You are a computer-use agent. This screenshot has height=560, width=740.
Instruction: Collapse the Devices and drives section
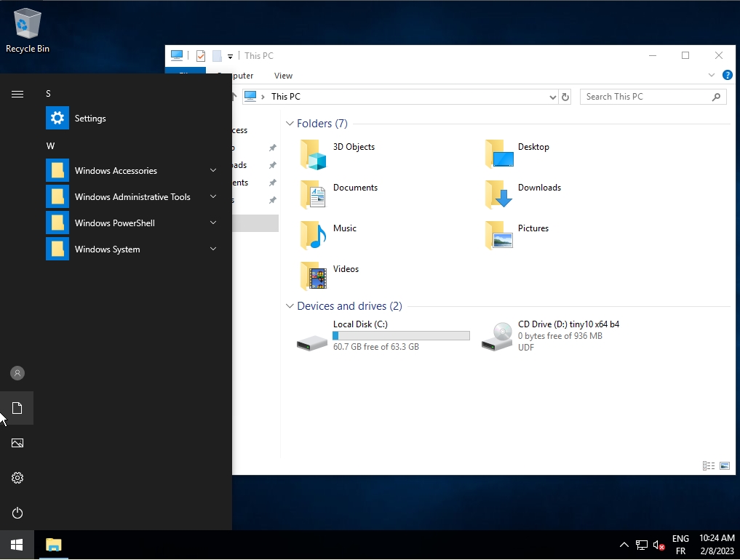click(290, 306)
